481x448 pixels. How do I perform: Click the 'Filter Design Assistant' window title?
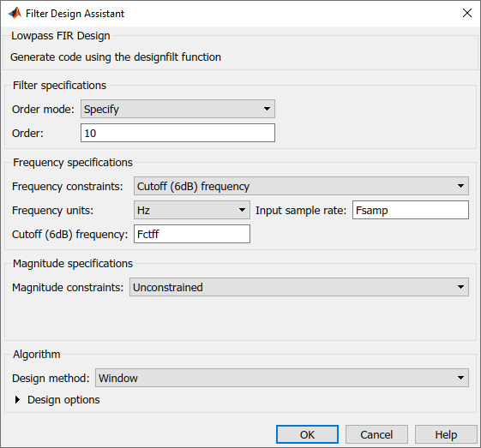[75, 14]
